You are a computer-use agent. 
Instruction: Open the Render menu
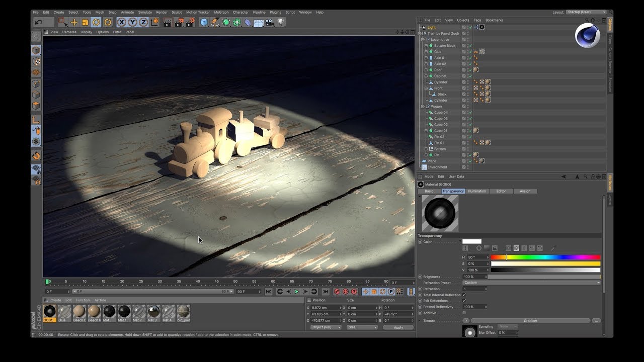tap(162, 12)
